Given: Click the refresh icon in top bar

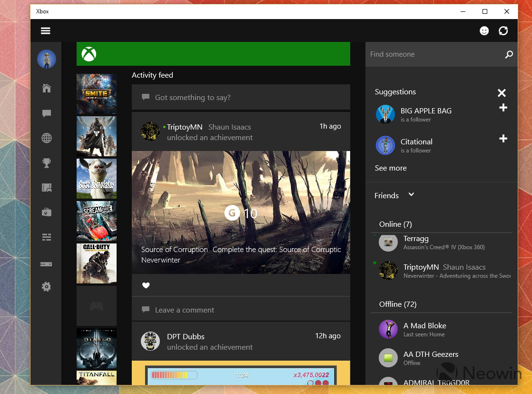Looking at the screenshot, I should click(x=503, y=31).
